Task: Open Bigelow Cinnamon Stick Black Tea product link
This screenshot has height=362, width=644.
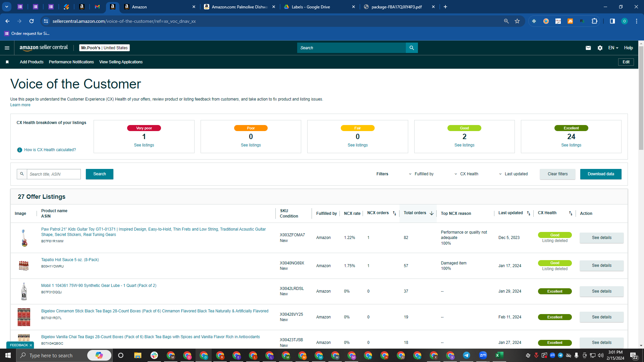Action: [155, 311]
